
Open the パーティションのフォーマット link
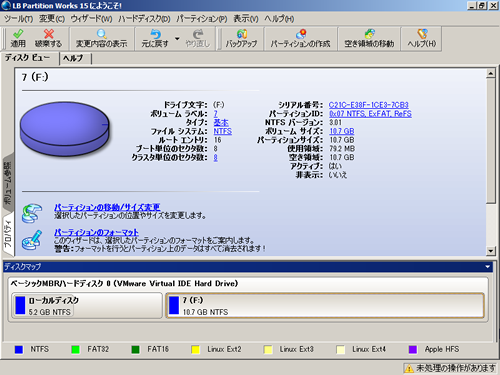96,232
